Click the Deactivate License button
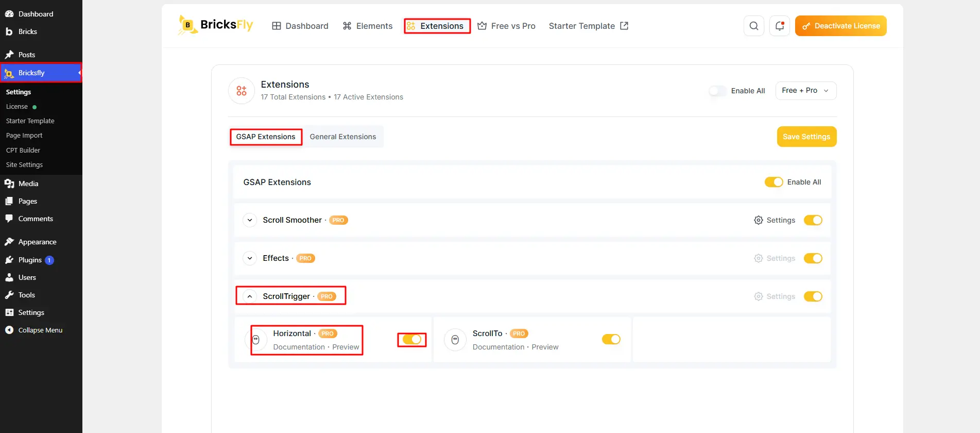The width and height of the screenshot is (980, 433). click(x=841, y=26)
